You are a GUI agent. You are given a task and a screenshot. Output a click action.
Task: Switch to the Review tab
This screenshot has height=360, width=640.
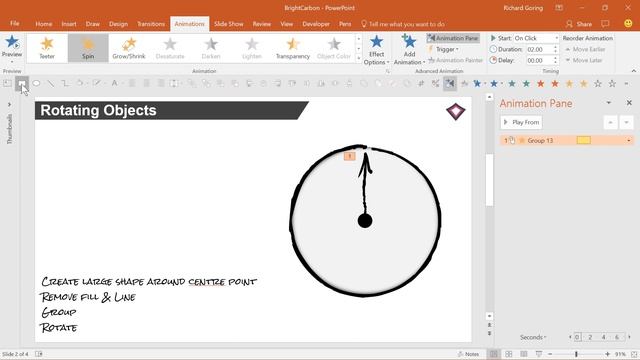click(262, 24)
